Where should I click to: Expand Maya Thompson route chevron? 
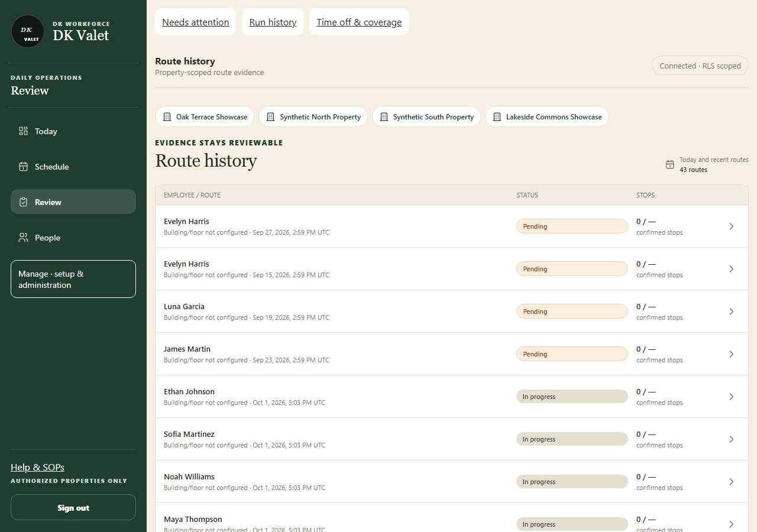[x=732, y=524]
